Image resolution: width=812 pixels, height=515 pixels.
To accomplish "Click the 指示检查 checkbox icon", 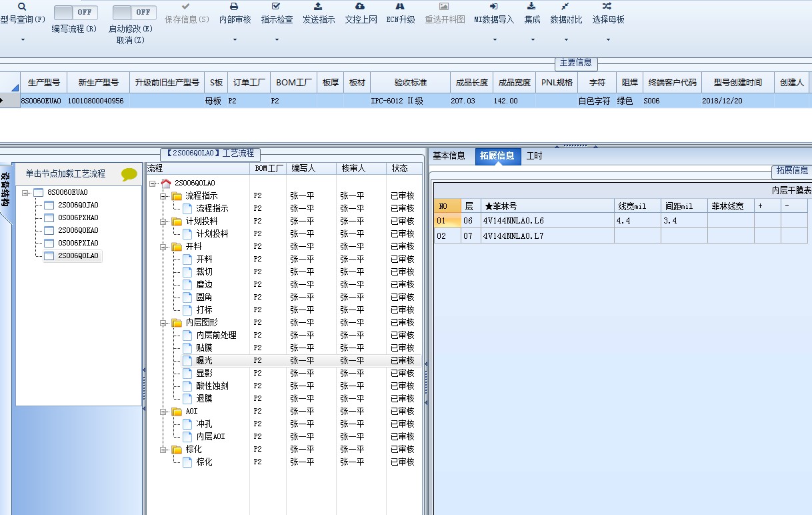I will 277,6.
